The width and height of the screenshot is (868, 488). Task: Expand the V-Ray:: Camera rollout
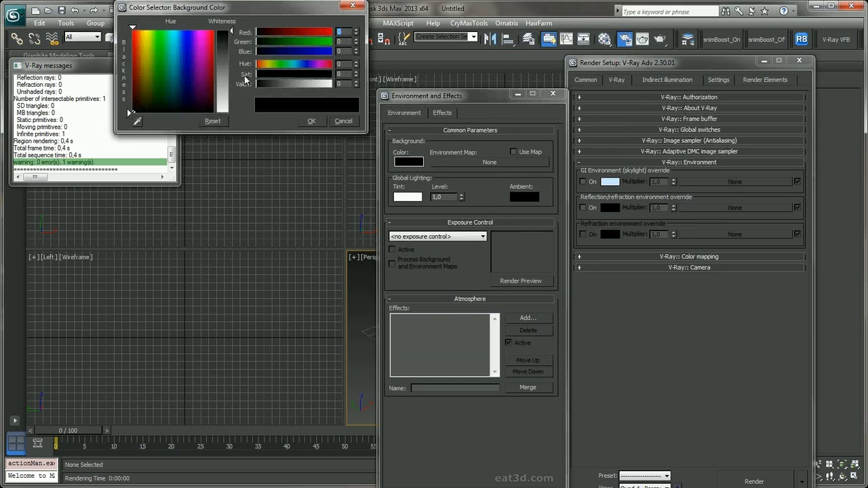click(689, 267)
